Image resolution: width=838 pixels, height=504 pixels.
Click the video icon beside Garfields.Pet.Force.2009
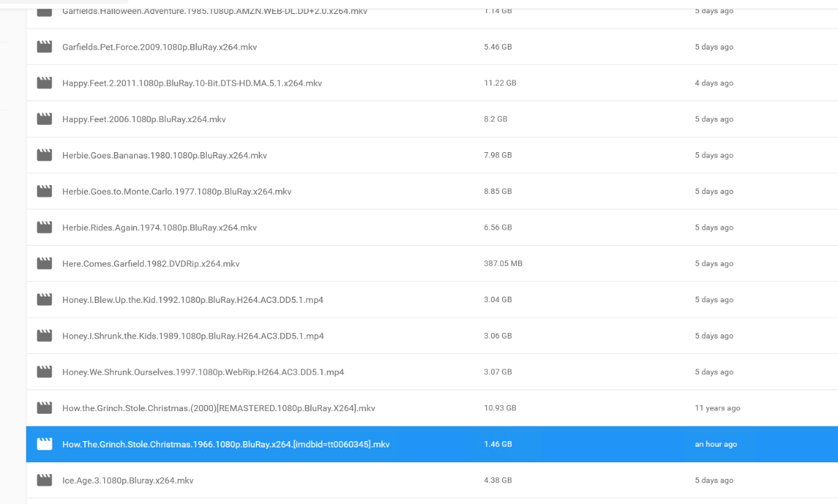45,47
